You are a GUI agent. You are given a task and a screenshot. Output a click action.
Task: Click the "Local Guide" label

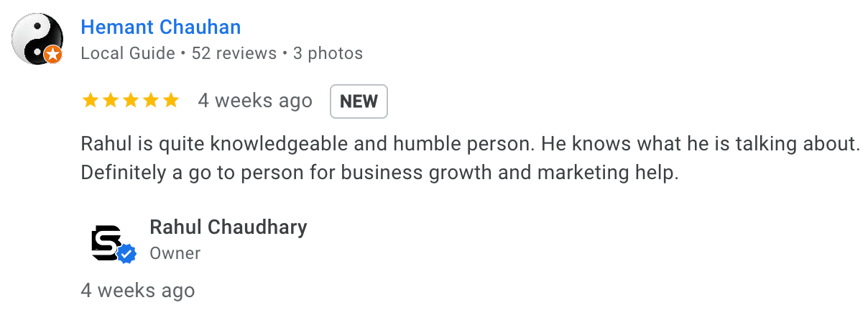click(128, 53)
